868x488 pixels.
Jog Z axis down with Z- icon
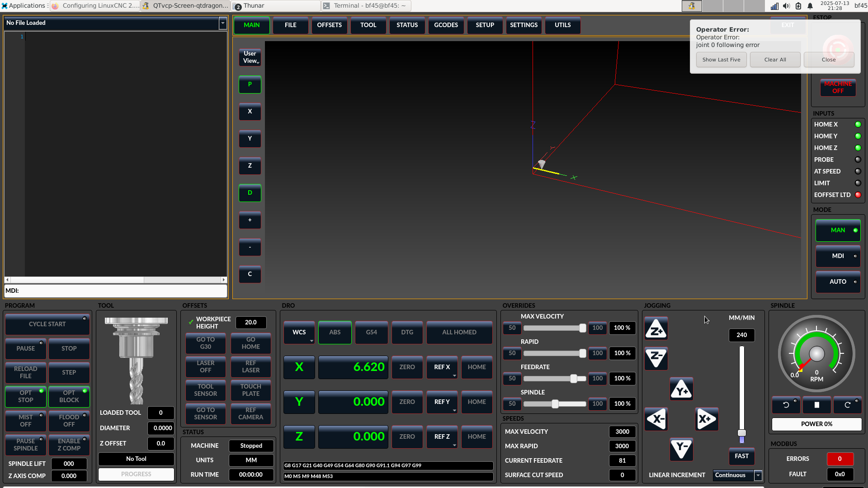(656, 359)
